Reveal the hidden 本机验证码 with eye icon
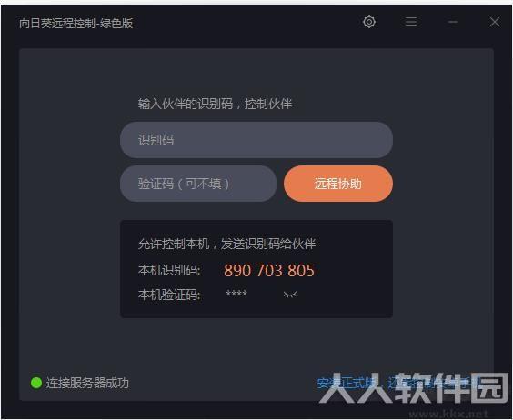Viewport: 513px width, 420px height. pyautogui.click(x=290, y=295)
